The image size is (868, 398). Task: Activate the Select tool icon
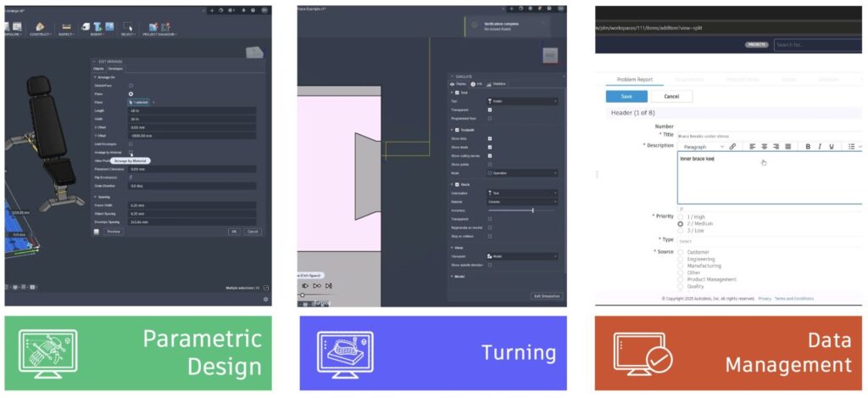point(128,26)
